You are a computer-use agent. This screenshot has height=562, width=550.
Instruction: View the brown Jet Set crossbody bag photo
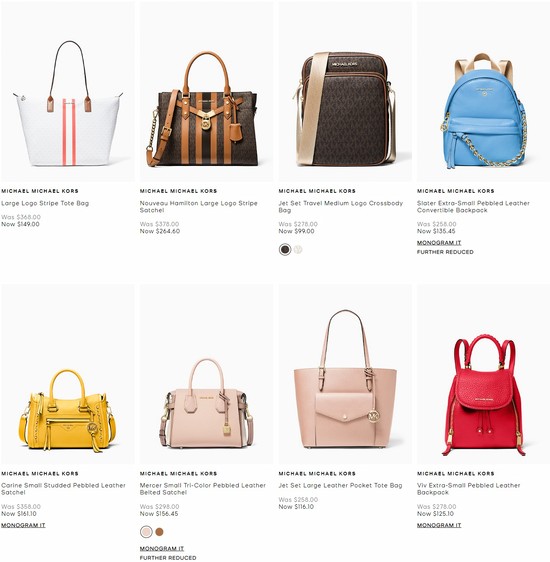click(345, 92)
